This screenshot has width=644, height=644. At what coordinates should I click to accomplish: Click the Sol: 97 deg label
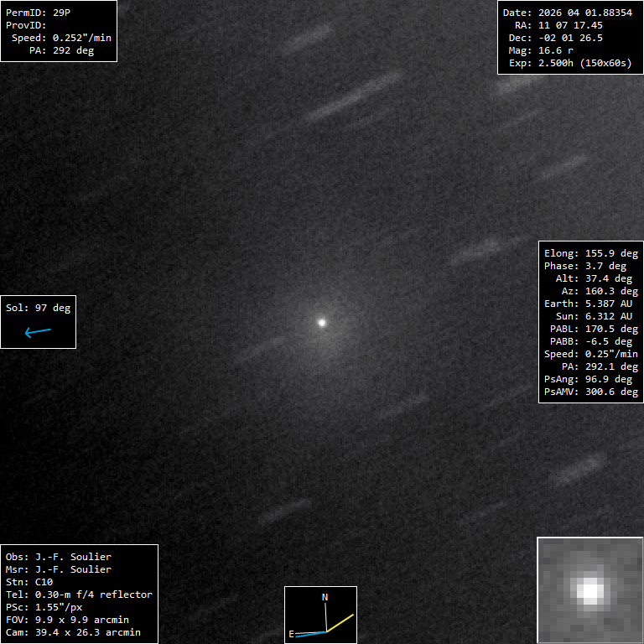(x=39, y=308)
